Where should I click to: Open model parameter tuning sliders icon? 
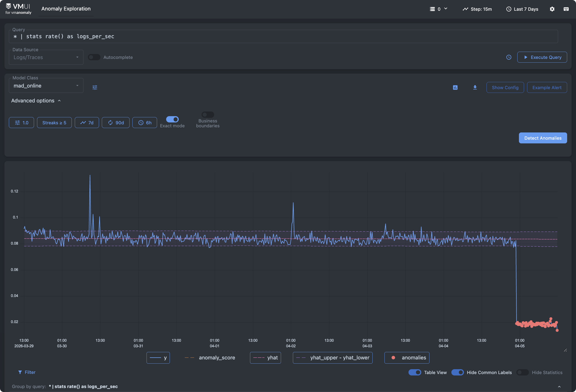point(95,87)
